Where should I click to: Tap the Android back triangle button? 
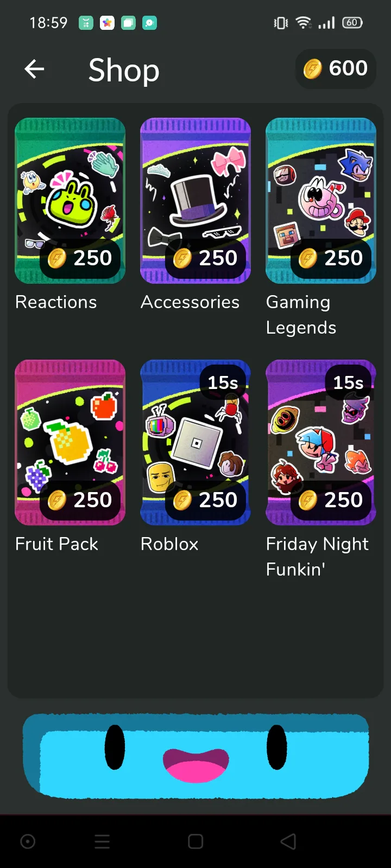[x=288, y=841]
